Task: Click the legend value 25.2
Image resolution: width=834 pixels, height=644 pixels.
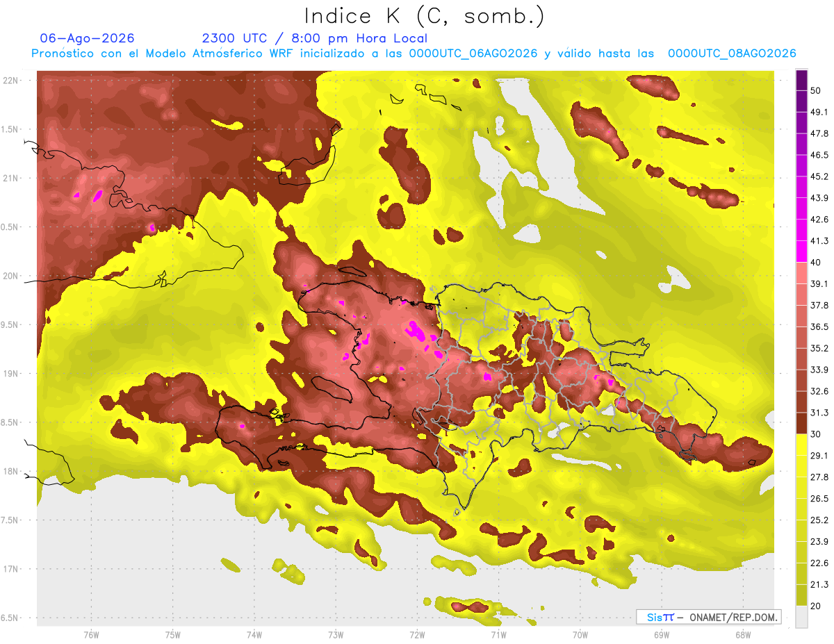Action: 819,520
